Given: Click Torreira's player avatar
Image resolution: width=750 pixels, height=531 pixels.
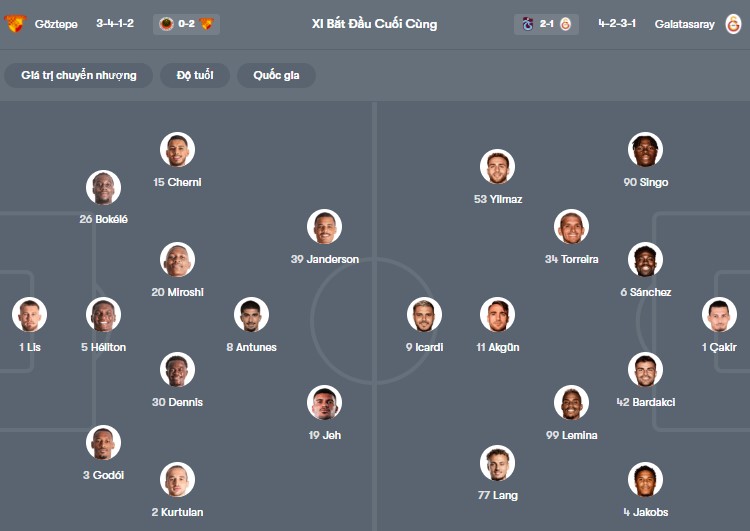Looking at the screenshot, I should click(x=571, y=227).
